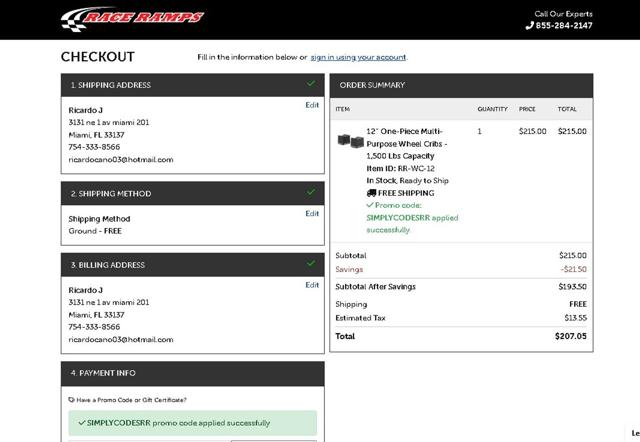640x442 pixels.
Task: Click the tag icon next to Have a Promo Code
Action: 71,400
